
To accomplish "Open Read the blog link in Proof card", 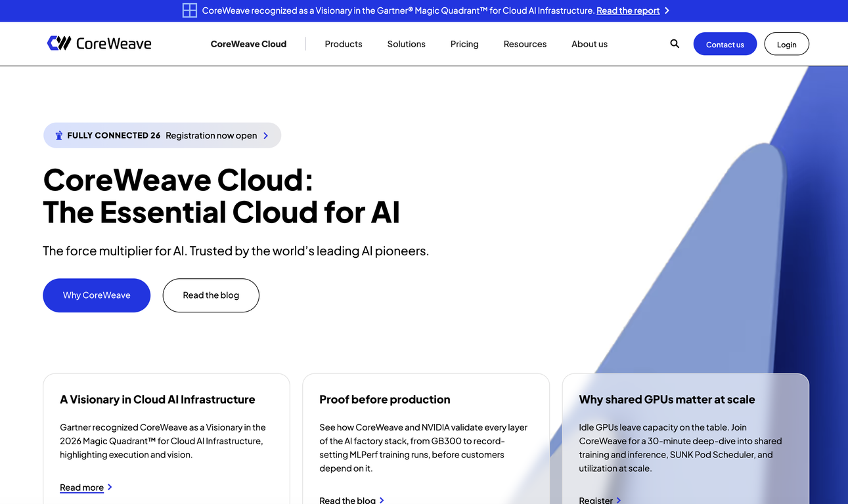I will pyautogui.click(x=347, y=500).
